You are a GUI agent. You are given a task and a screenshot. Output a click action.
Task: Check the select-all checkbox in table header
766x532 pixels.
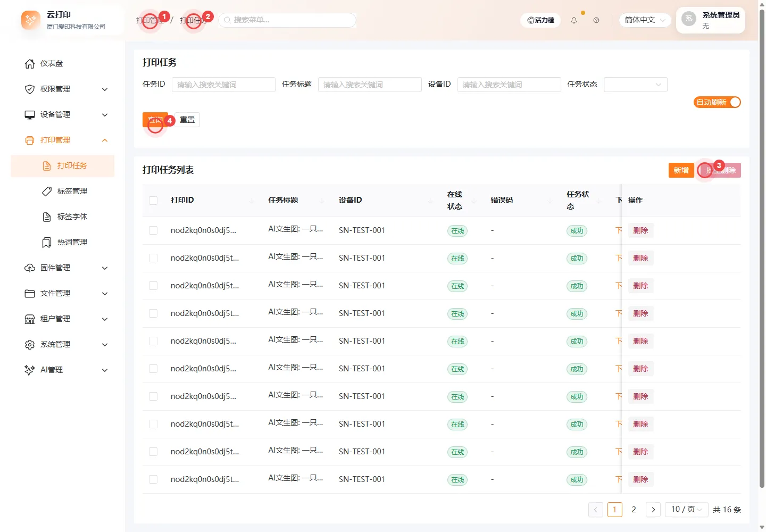click(153, 201)
